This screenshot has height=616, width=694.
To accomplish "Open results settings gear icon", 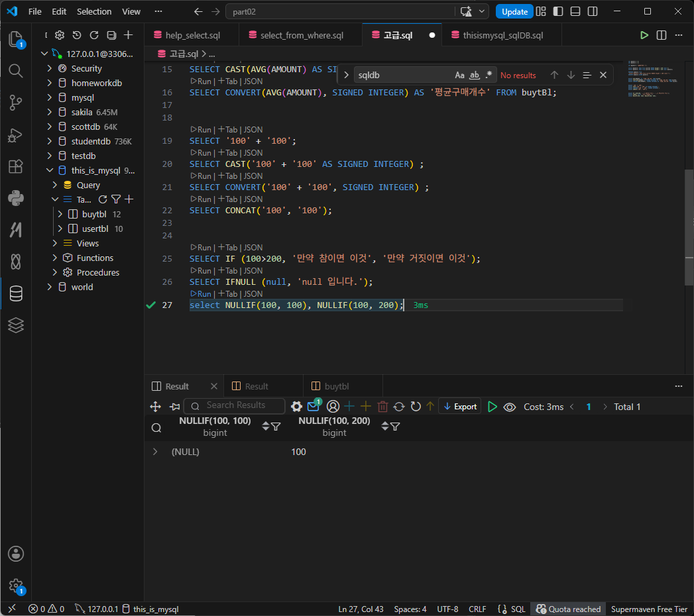I will (x=296, y=407).
